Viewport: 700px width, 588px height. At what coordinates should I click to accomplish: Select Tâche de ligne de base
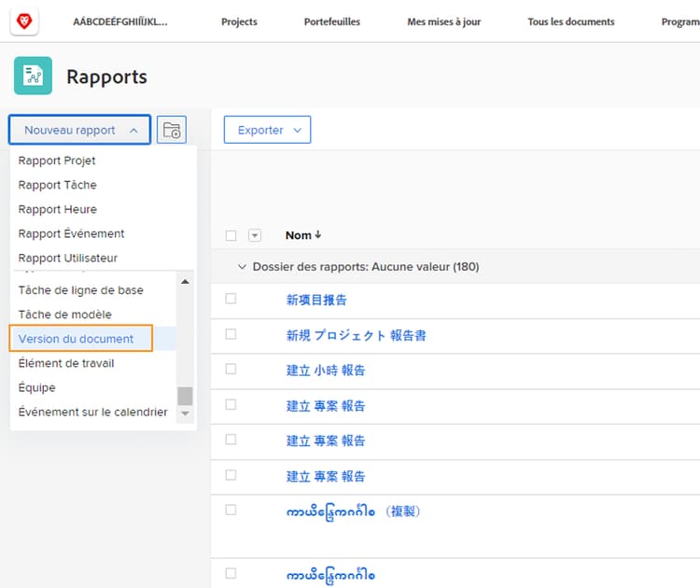(81, 290)
